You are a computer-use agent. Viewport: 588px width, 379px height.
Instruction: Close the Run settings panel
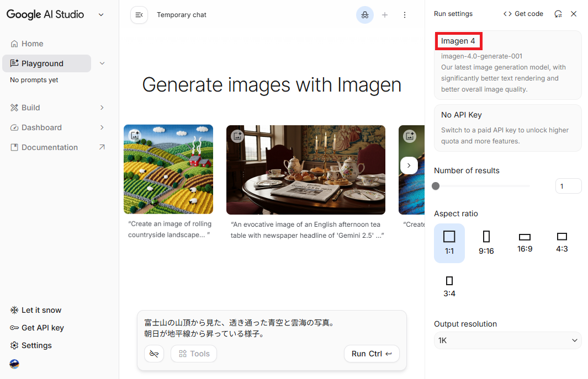[574, 14]
